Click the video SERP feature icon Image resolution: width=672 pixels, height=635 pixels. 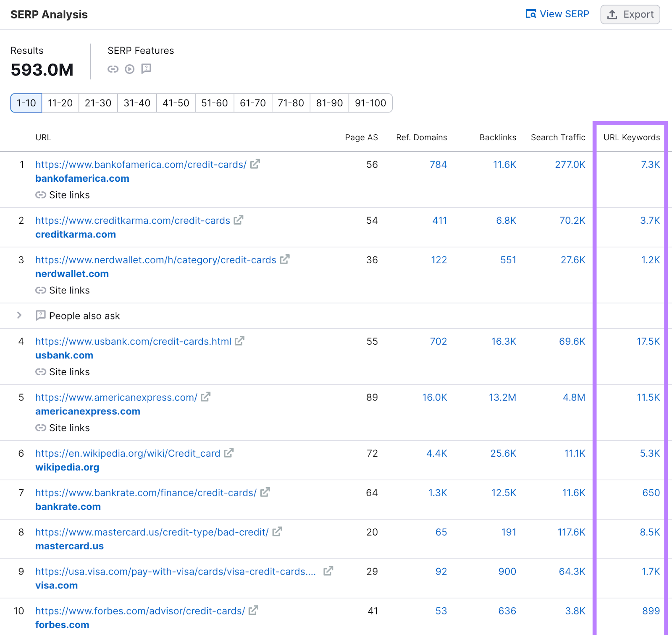(130, 69)
